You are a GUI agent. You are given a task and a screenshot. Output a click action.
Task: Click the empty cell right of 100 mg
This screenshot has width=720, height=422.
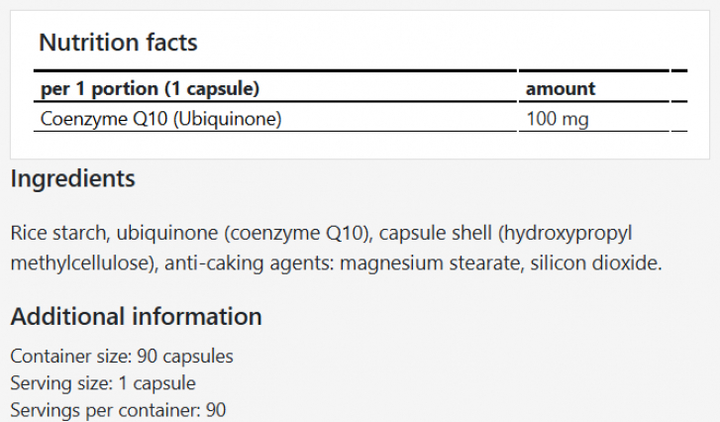pyautogui.click(x=678, y=118)
